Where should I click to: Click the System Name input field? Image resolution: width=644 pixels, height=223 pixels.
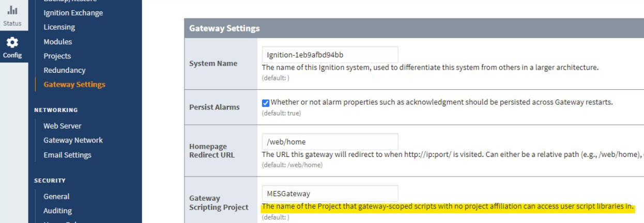(x=330, y=55)
